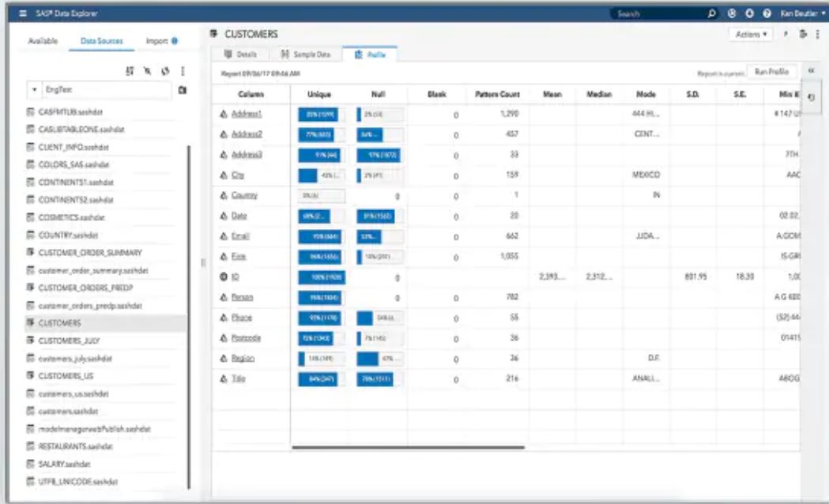Click the filter icon in the source toolbar
The image size is (829, 504).
pyautogui.click(x=148, y=71)
